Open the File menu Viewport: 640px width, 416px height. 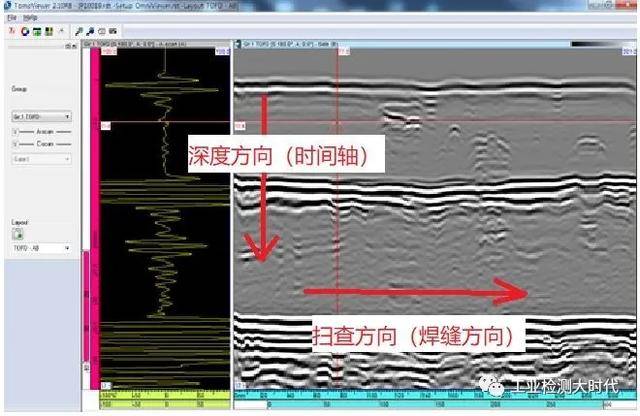tap(12, 18)
